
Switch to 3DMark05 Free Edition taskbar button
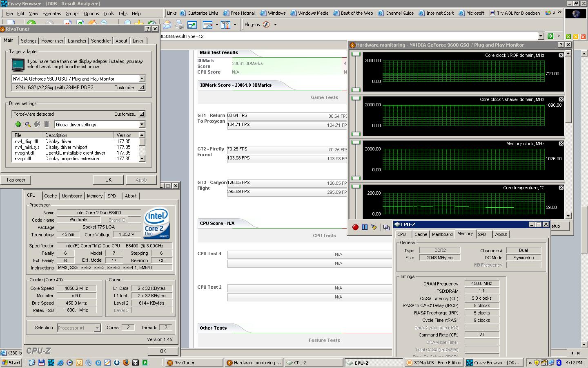[x=434, y=363]
